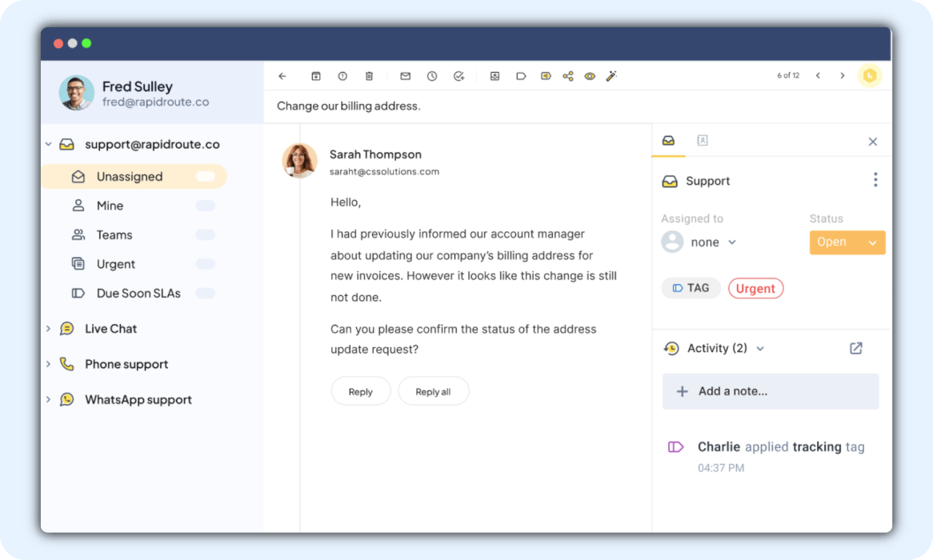Image resolution: width=933 pixels, height=560 pixels.
Task: Open the Status dropdown showing Open
Action: coord(847,242)
